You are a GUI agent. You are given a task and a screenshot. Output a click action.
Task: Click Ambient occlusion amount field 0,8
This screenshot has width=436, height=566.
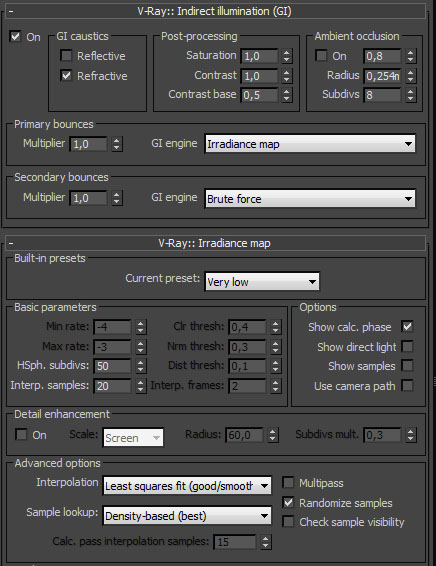[x=382, y=56]
